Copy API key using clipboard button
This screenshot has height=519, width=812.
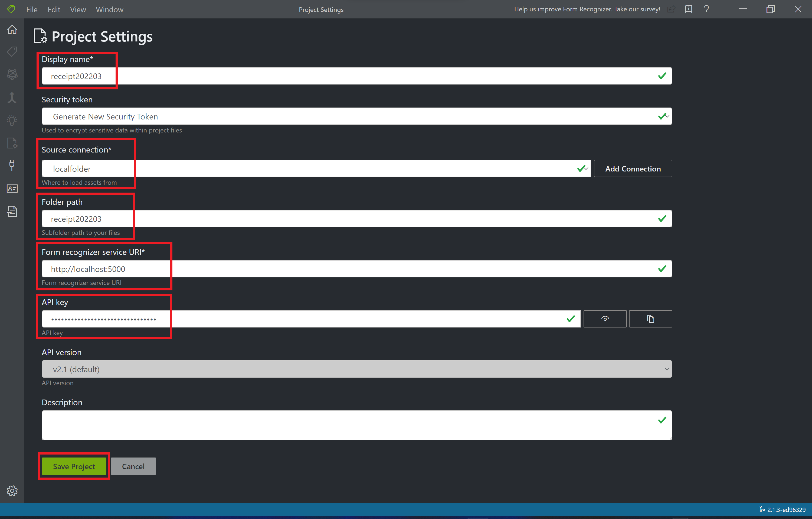[x=650, y=319]
